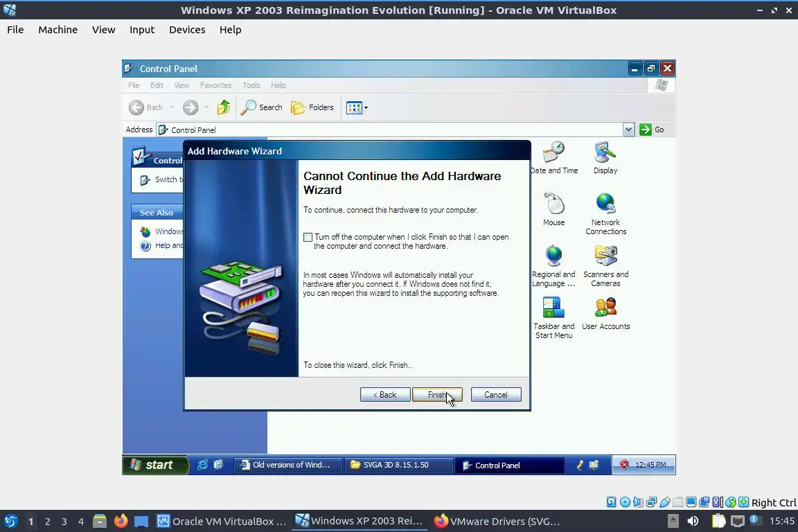
Task: Launch Firefox from the host panel
Action: [121, 522]
